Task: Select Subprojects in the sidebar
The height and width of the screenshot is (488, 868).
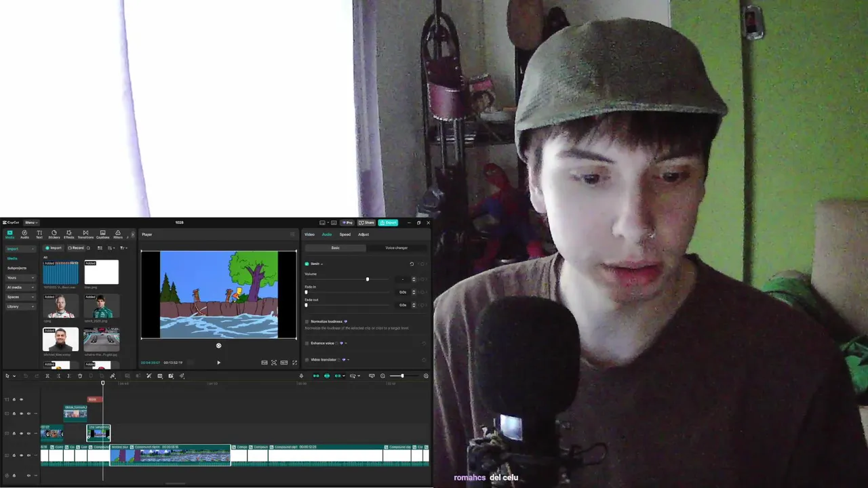Action: click(17, 268)
